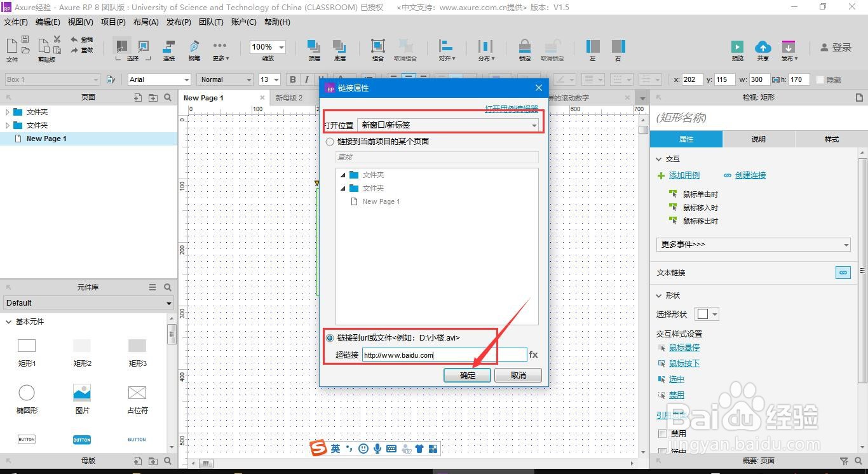The width and height of the screenshot is (868, 474).
Task: Select the contained selection mode tool
Action: pos(143,46)
